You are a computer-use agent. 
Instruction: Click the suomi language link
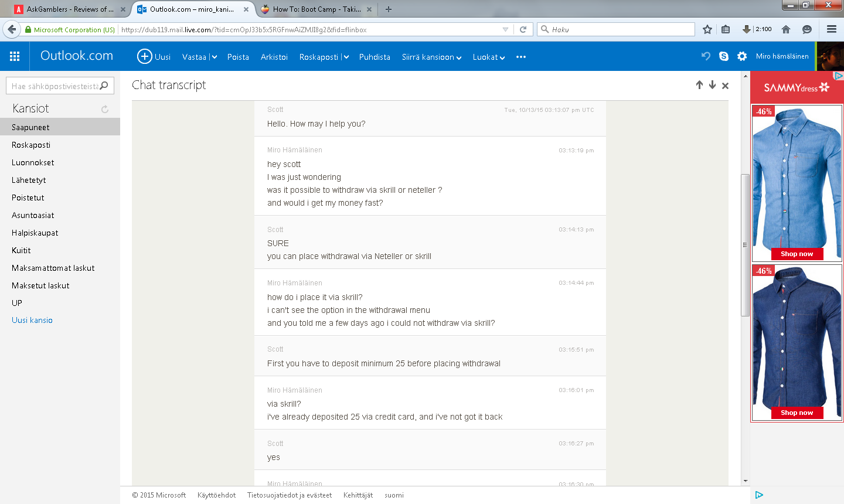[x=394, y=495]
